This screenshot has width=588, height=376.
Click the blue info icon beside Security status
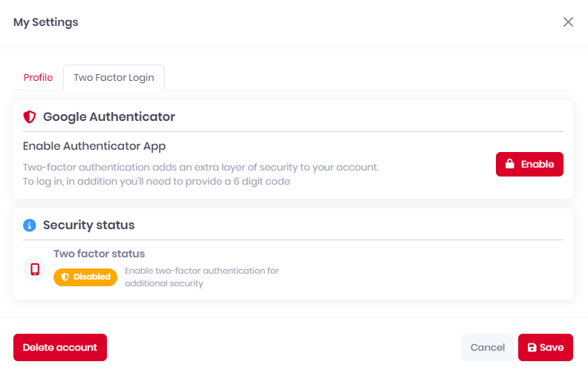point(30,225)
